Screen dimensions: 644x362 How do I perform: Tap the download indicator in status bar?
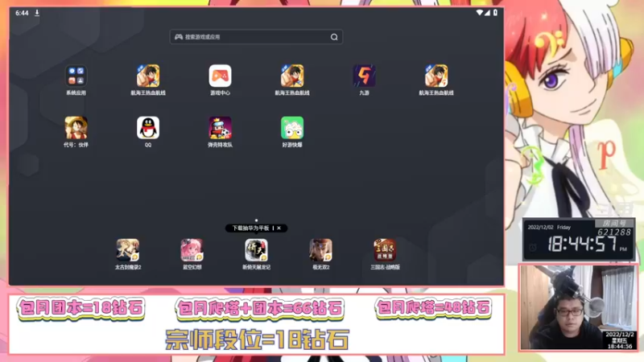click(37, 13)
